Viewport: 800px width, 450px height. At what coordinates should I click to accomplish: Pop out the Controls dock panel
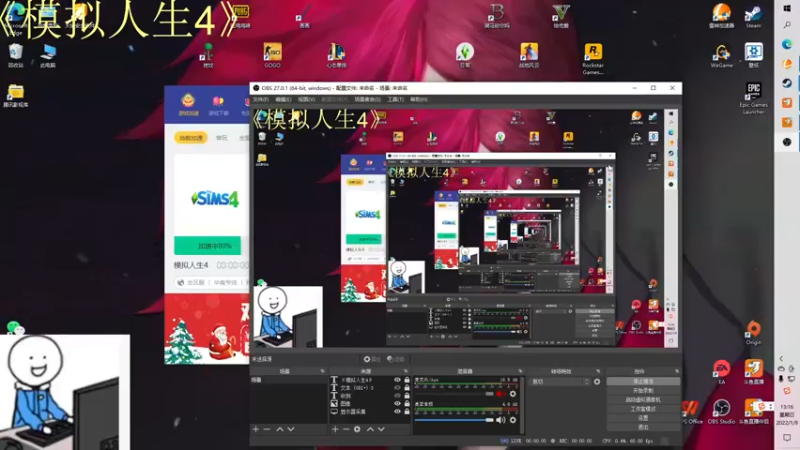click(677, 371)
